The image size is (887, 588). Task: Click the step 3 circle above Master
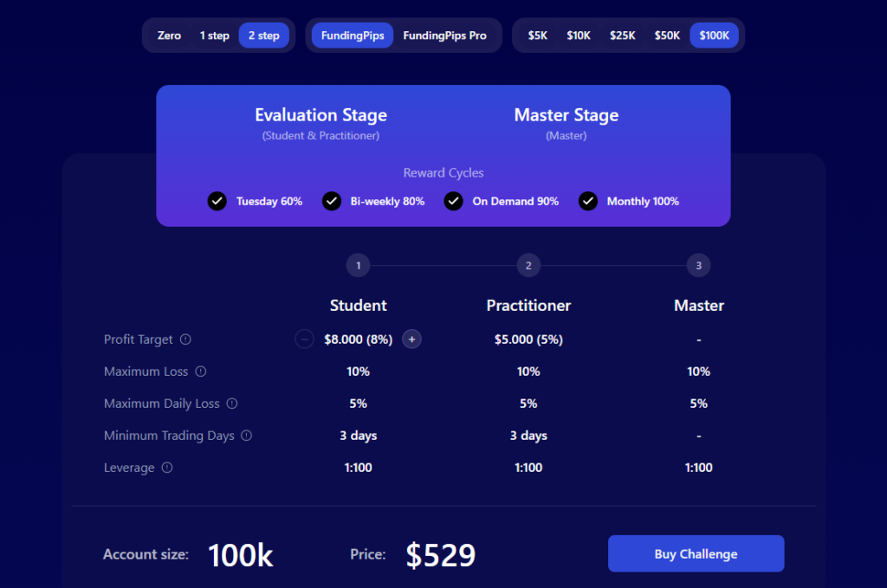(x=698, y=265)
